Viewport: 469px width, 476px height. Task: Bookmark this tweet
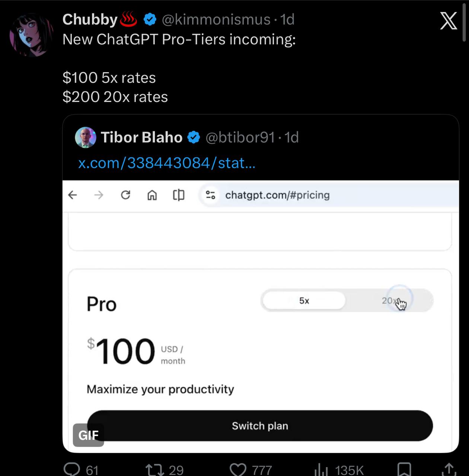(x=404, y=469)
